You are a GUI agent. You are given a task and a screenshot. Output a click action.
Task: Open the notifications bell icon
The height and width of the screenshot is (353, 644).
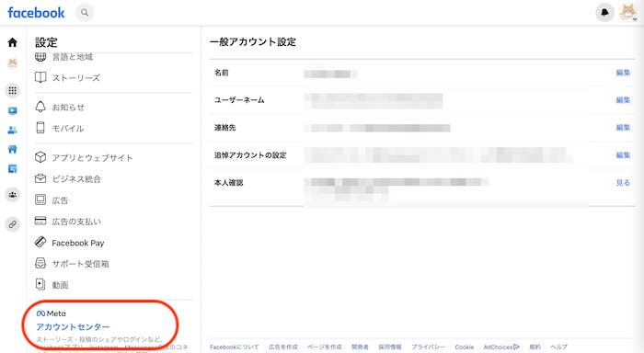tap(604, 13)
